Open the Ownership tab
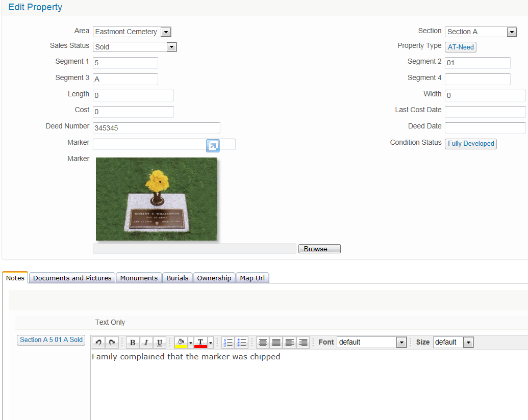Image resolution: width=528 pixels, height=420 pixels. point(214,278)
